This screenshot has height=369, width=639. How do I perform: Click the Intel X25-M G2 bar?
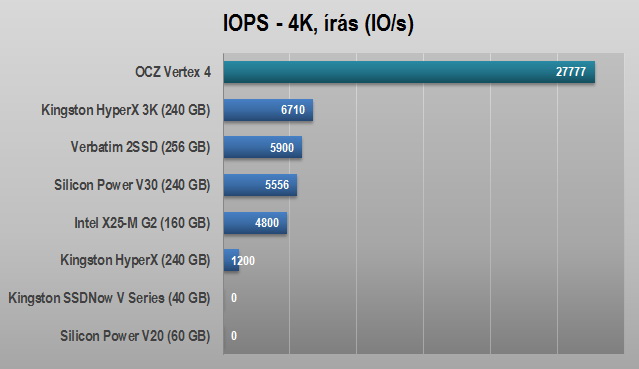(255, 223)
